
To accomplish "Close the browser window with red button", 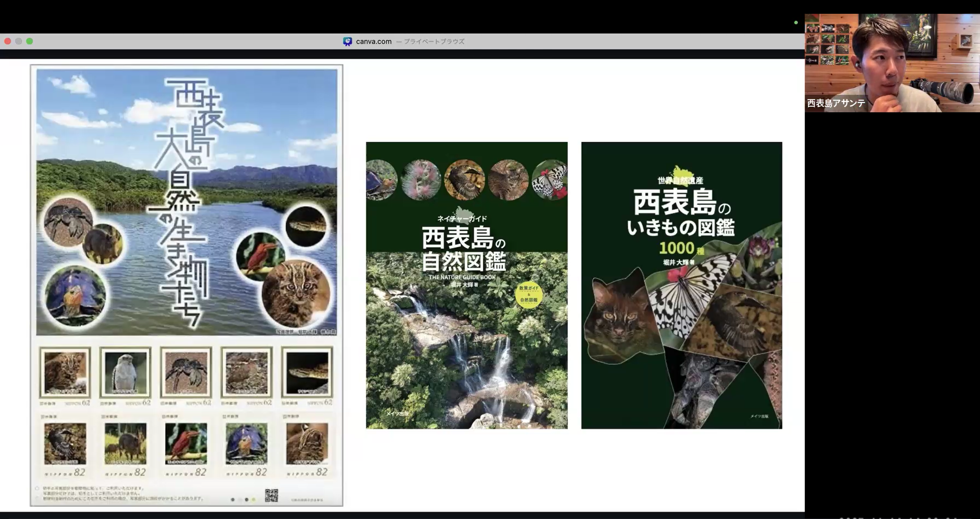I will (8, 41).
